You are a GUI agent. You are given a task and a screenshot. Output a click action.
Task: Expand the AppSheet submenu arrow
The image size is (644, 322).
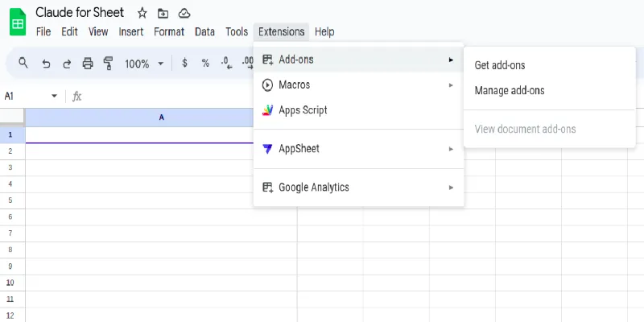click(451, 149)
